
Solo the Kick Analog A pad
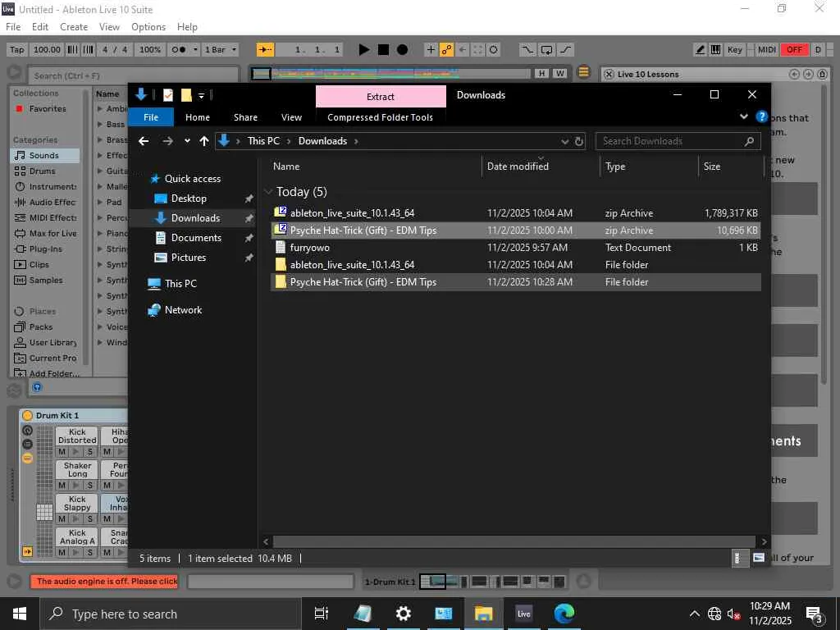90,552
